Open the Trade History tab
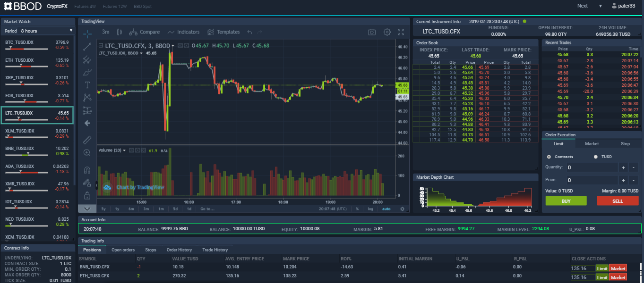644x283 pixels. (x=215, y=250)
